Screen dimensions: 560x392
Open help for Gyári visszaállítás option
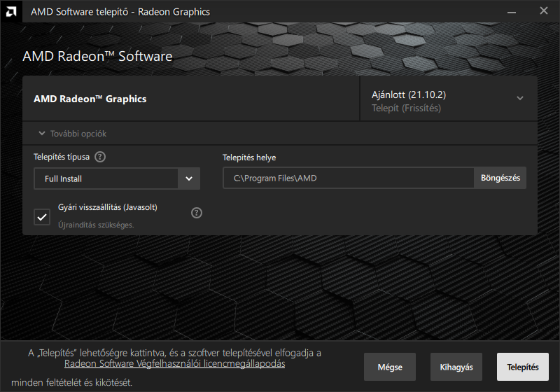click(197, 213)
